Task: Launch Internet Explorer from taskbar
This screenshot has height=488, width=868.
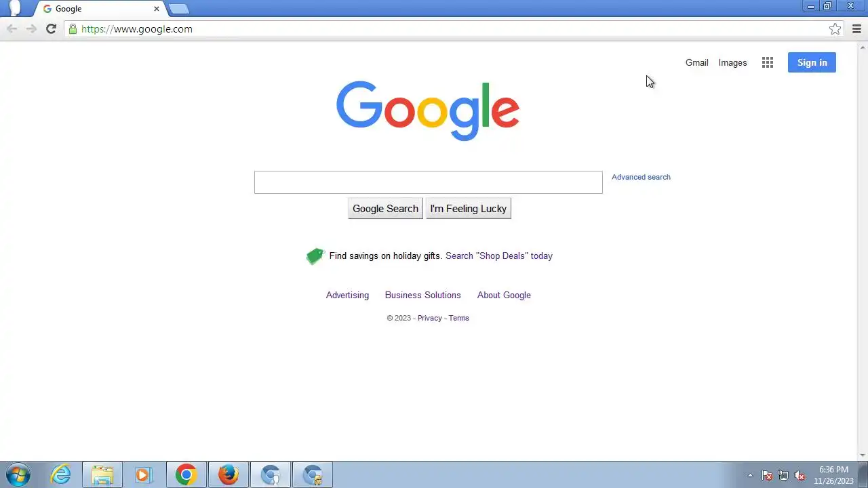Action: 61,475
